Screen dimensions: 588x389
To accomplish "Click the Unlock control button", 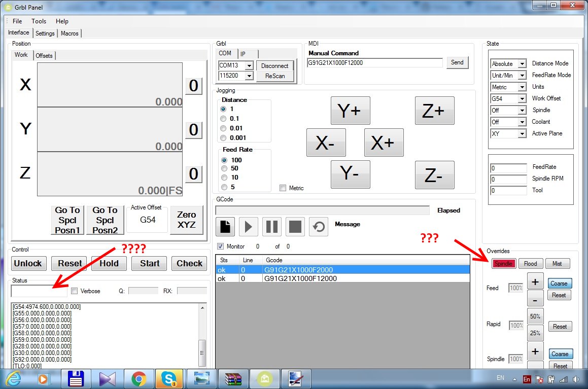I will pos(28,263).
